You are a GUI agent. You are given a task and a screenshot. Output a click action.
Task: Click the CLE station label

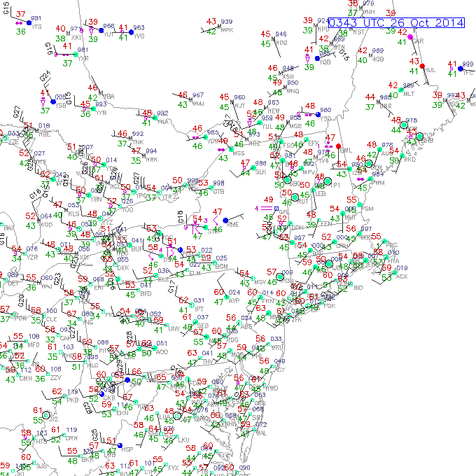pyautogui.click(x=52, y=319)
